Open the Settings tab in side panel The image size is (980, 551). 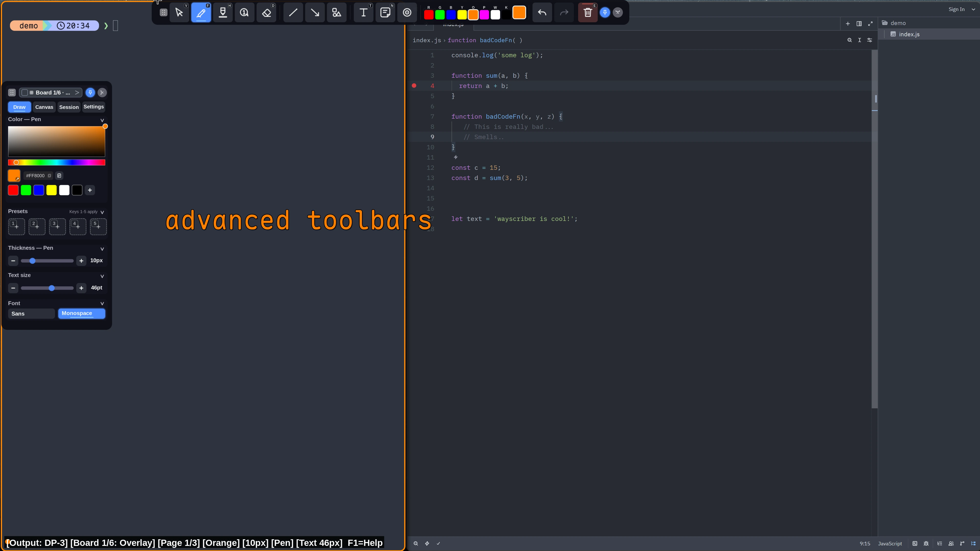click(94, 107)
